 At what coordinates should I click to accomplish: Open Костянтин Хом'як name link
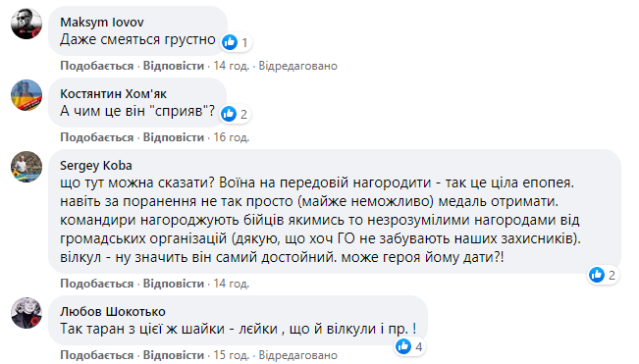(x=113, y=93)
